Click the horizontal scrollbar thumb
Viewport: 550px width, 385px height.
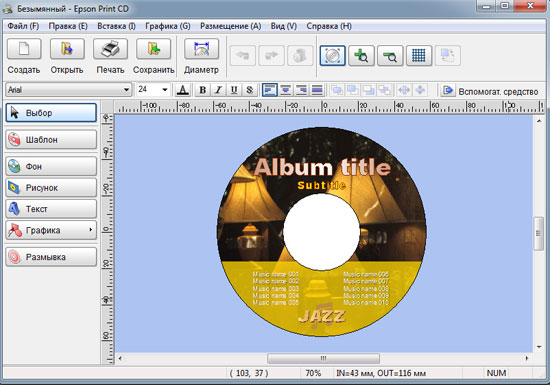pos(323,358)
